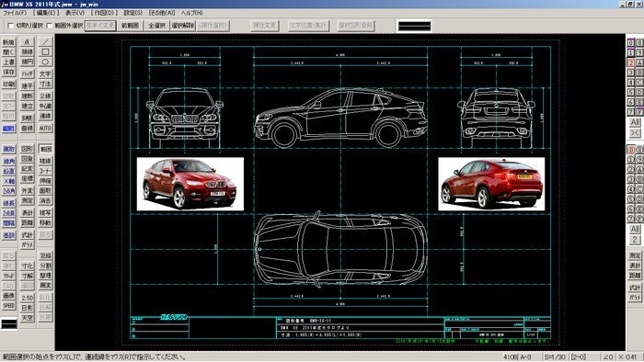Click the AUTO mode tool
This screenshot has width=644, height=362.
click(45, 128)
